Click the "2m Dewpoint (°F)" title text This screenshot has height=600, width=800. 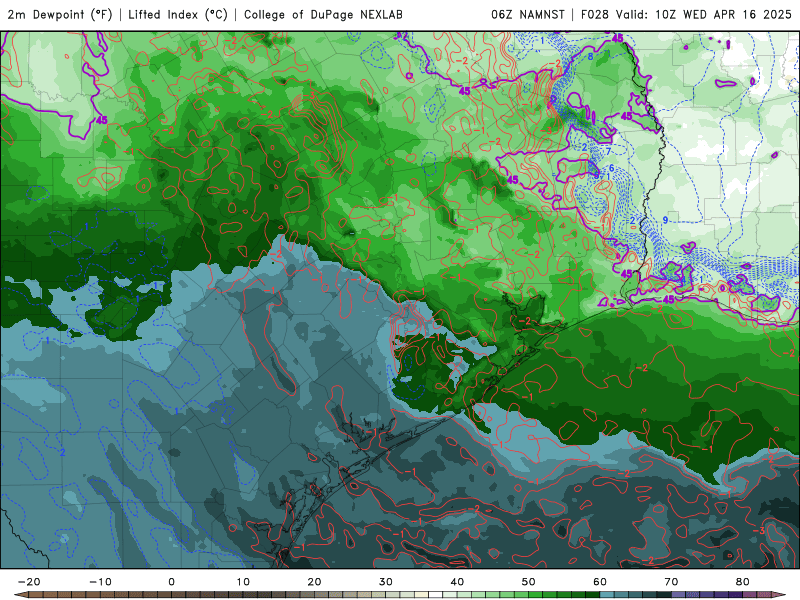point(60,14)
